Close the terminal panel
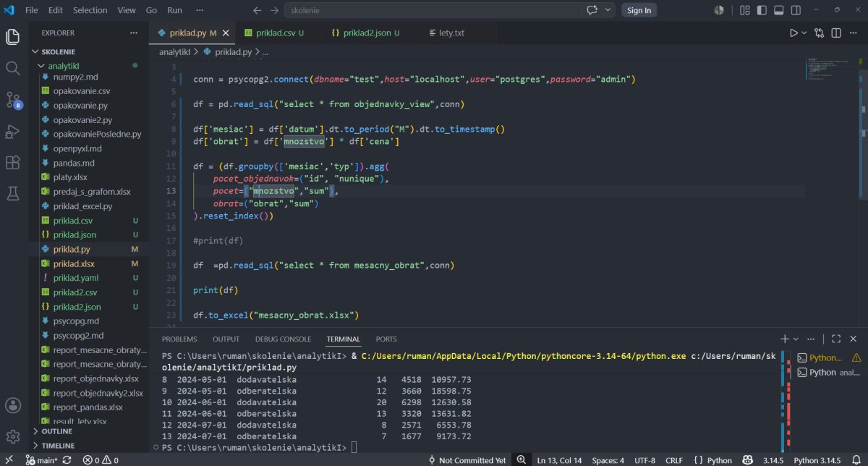Screen dimensions: 868x466 (854, 339)
